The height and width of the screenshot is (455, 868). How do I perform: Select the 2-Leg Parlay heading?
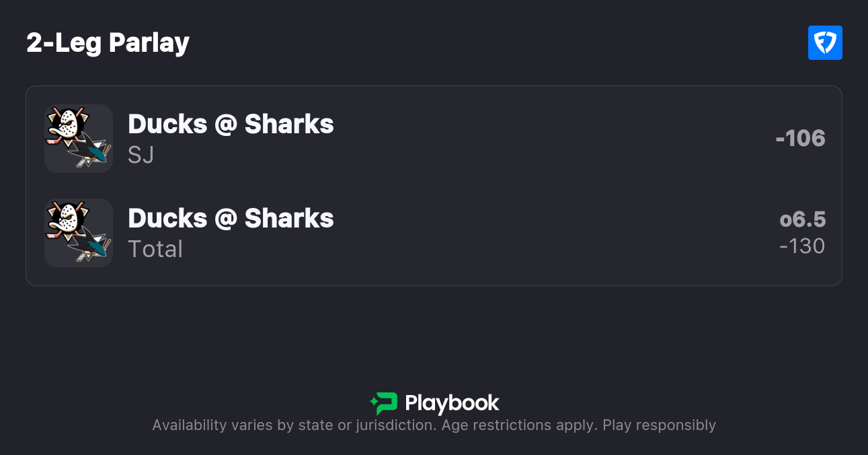108,43
